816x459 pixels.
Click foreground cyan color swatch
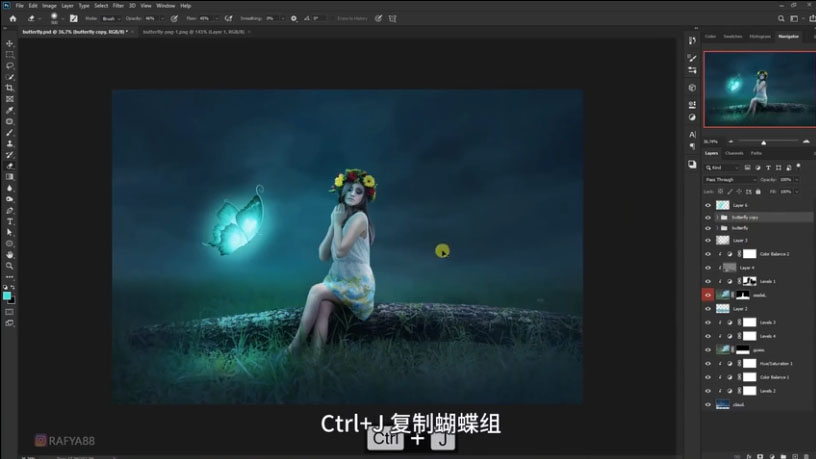pyautogui.click(x=7, y=296)
